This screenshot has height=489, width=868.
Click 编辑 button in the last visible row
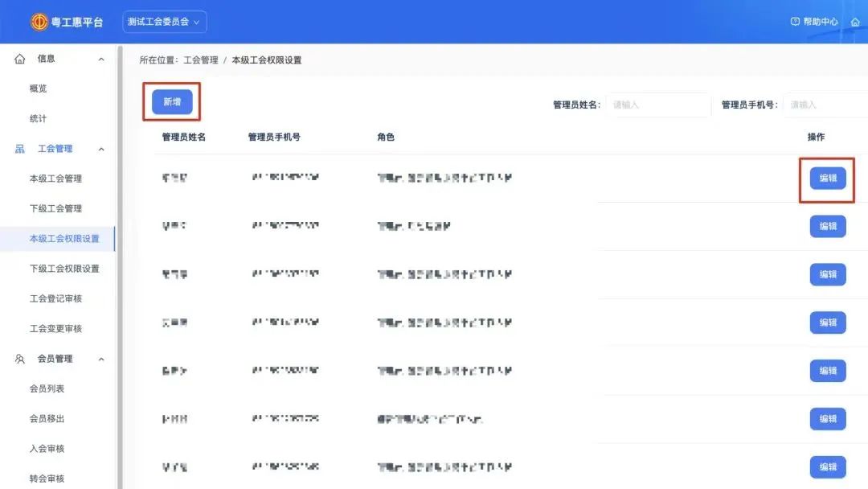point(827,466)
